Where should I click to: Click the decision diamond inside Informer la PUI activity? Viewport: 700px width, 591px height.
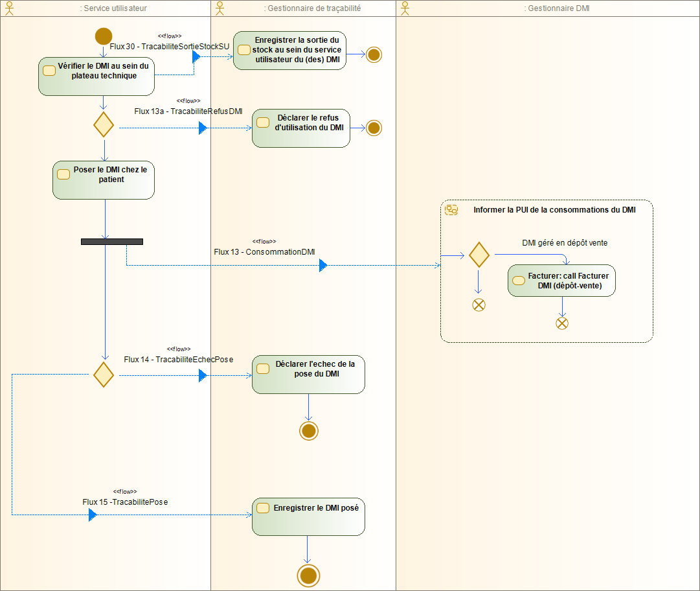click(479, 255)
